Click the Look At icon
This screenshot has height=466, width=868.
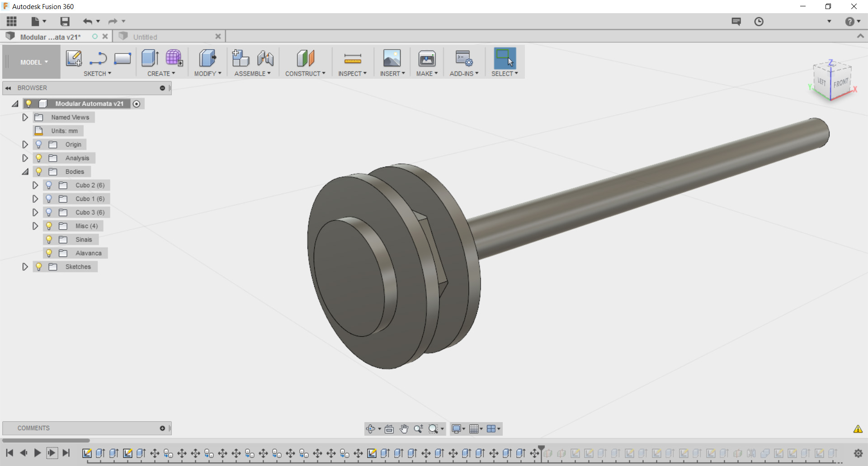tap(389, 429)
